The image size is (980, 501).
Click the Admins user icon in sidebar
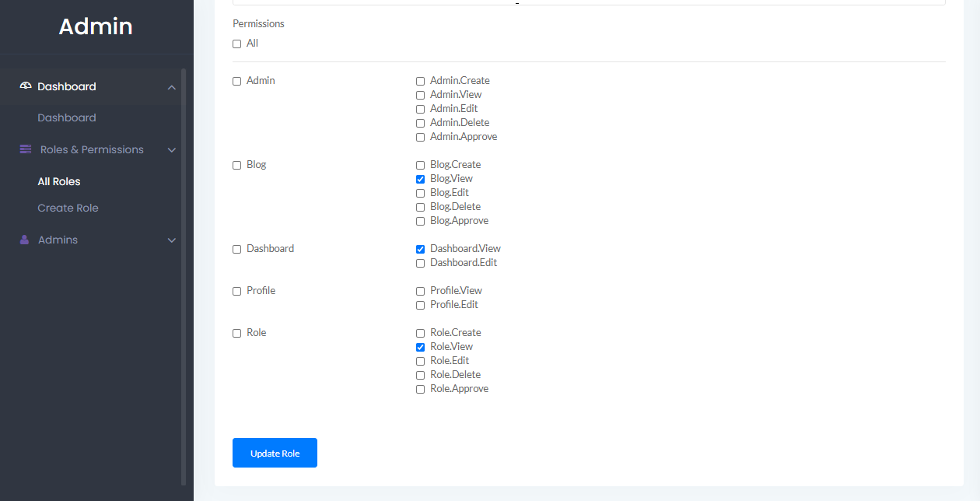click(24, 240)
